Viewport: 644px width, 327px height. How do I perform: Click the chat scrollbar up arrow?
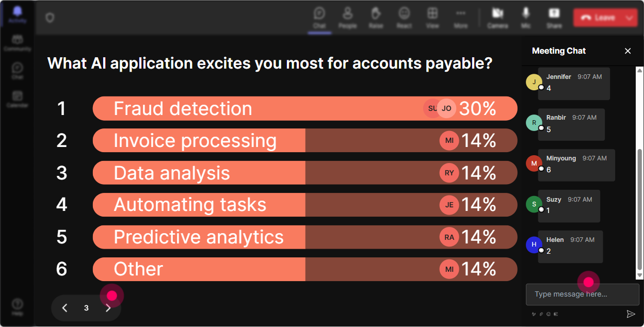[640, 70]
